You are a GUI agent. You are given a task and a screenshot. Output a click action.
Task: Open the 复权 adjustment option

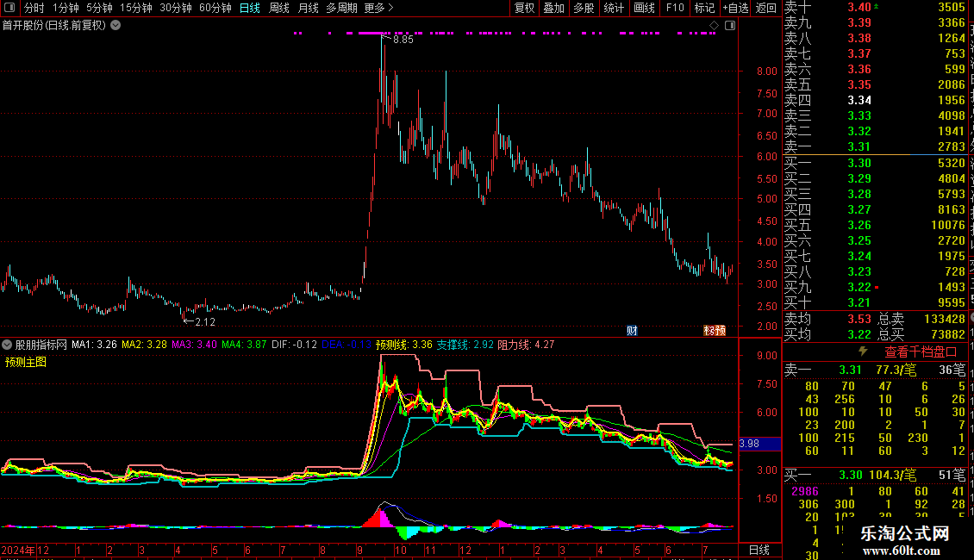[x=524, y=8]
